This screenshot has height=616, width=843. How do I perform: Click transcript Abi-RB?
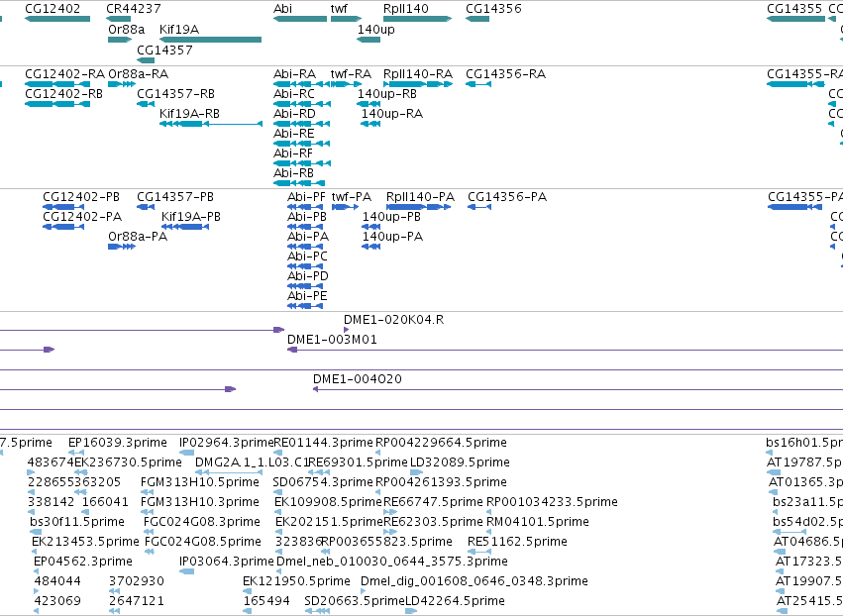[x=299, y=183]
